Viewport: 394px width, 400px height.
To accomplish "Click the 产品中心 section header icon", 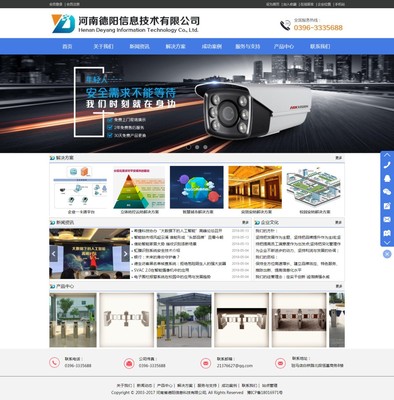I will (52, 286).
